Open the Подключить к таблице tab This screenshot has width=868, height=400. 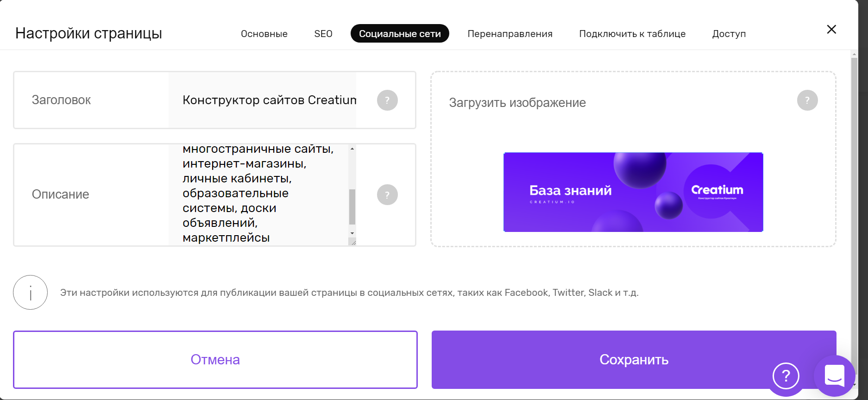pyautogui.click(x=632, y=34)
